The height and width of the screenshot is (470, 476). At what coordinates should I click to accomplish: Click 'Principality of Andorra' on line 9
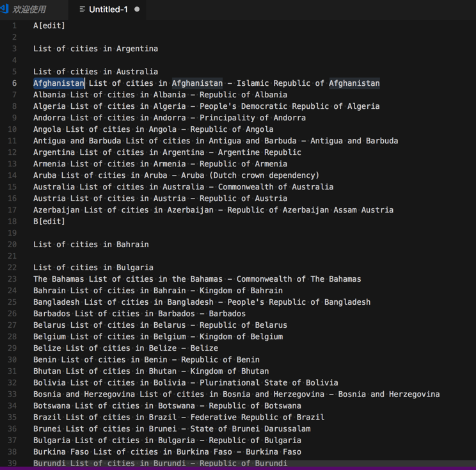253,118
